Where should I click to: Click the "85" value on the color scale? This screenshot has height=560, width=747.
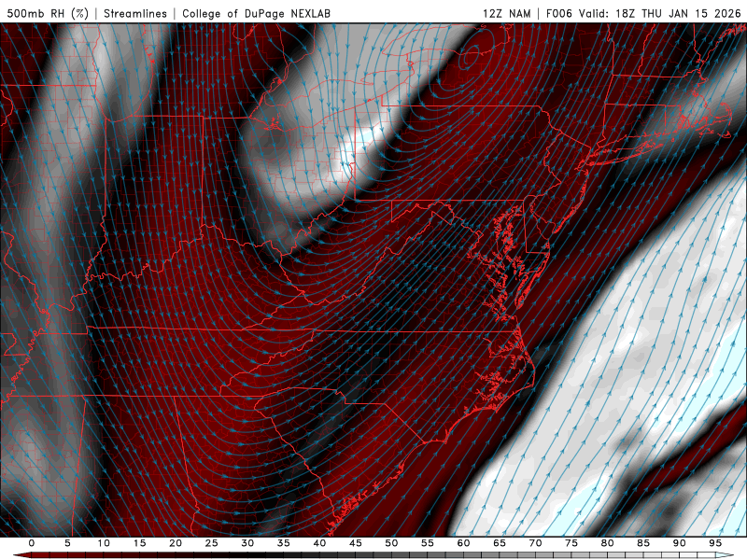[643, 543]
